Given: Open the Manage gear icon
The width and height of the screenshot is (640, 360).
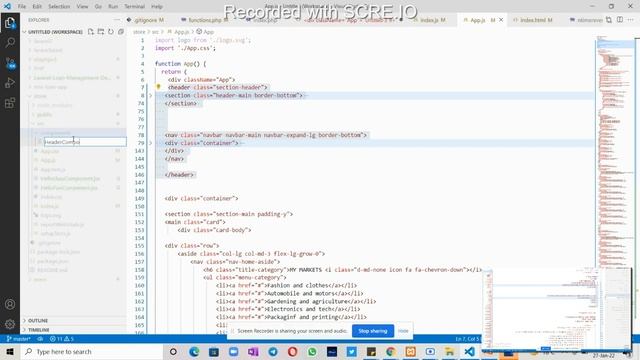Looking at the screenshot, I should pyautogui.click(x=10, y=324).
